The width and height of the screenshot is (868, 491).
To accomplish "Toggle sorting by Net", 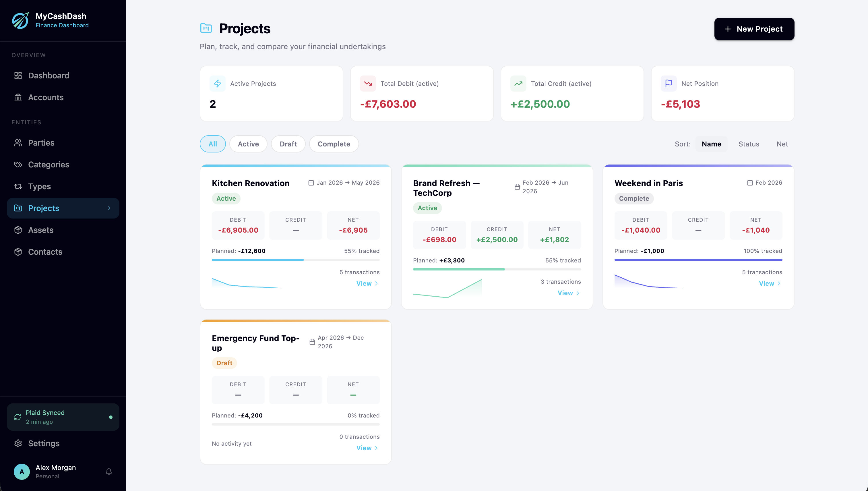I will coord(782,144).
